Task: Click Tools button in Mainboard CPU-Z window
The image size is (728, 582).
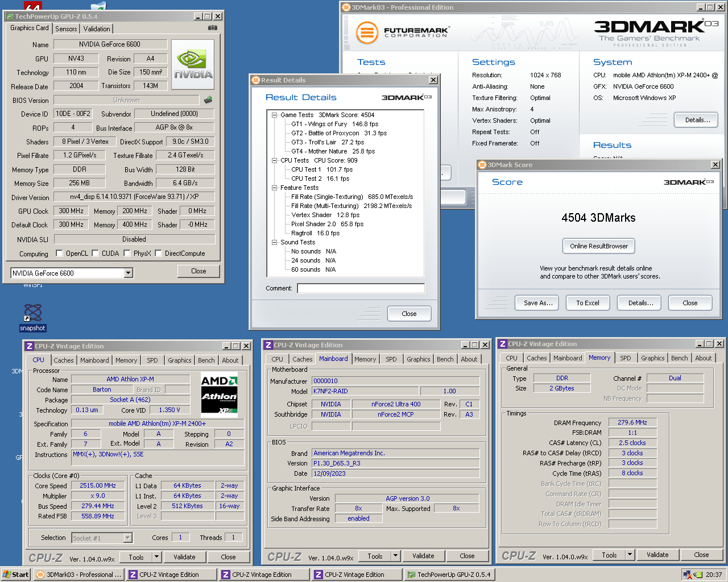Action: coord(375,556)
